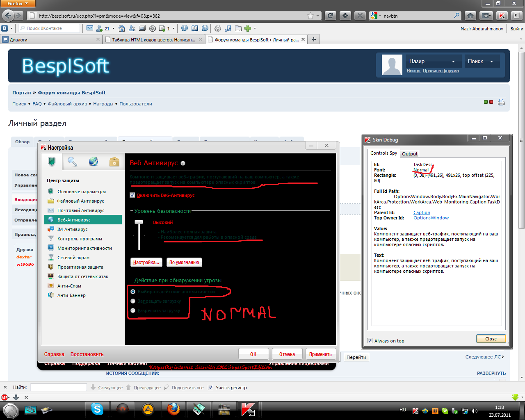Click the Close button in Skin Debug

[491, 339]
